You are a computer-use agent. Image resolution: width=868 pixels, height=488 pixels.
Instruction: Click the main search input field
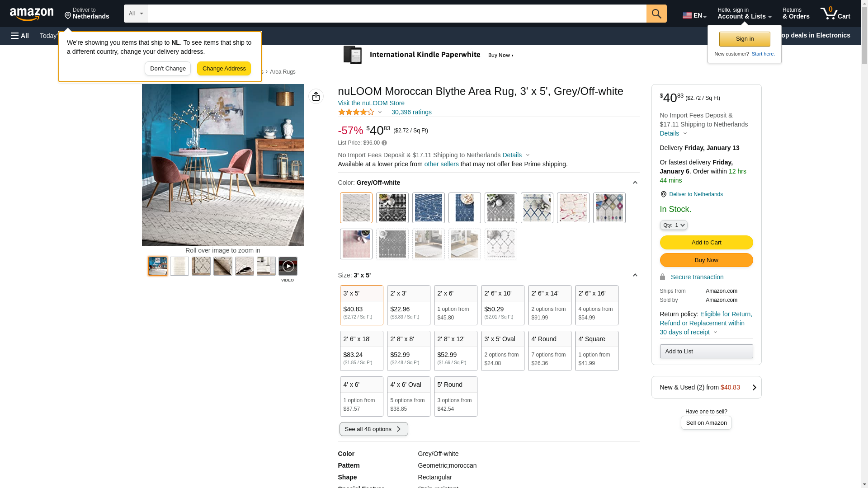396,14
